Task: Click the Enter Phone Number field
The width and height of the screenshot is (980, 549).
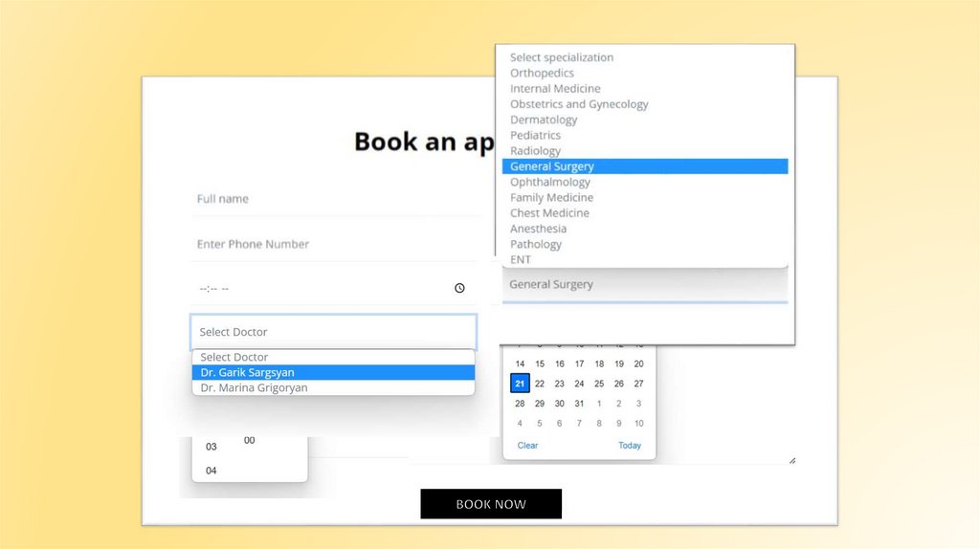Action: tap(333, 244)
